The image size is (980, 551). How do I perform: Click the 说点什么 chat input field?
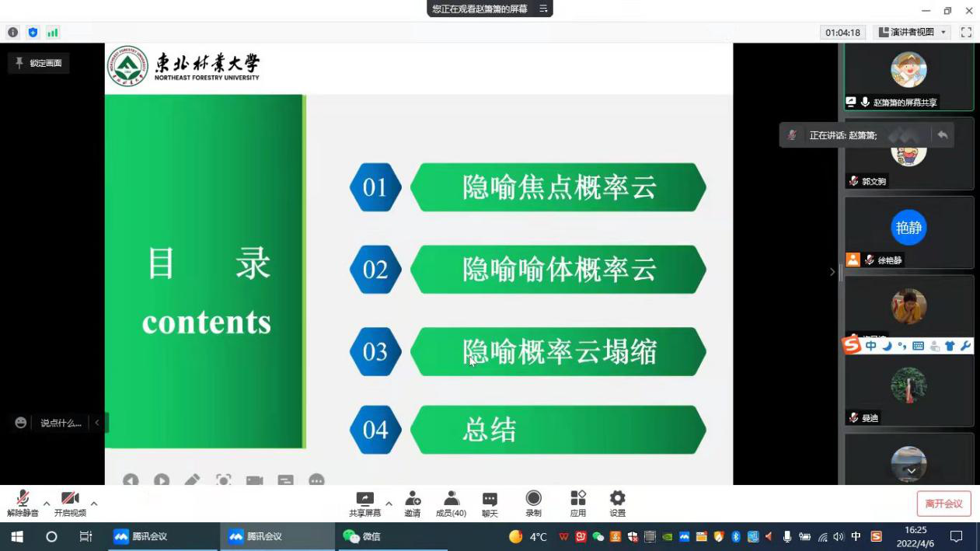61,423
